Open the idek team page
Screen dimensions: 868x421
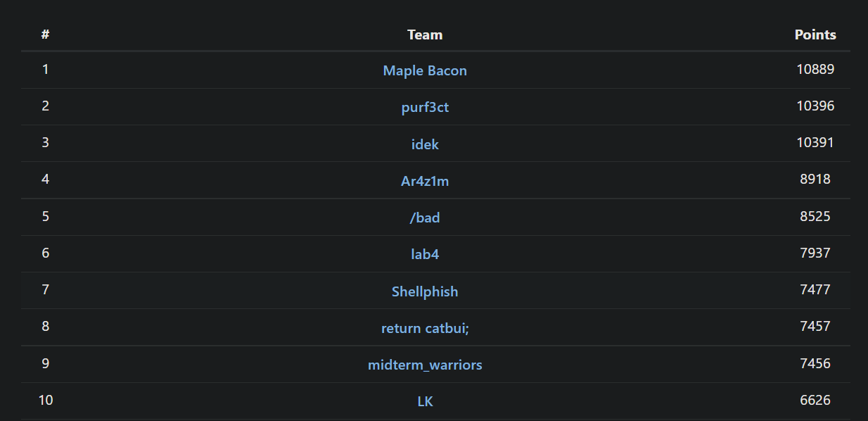(425, 144)
